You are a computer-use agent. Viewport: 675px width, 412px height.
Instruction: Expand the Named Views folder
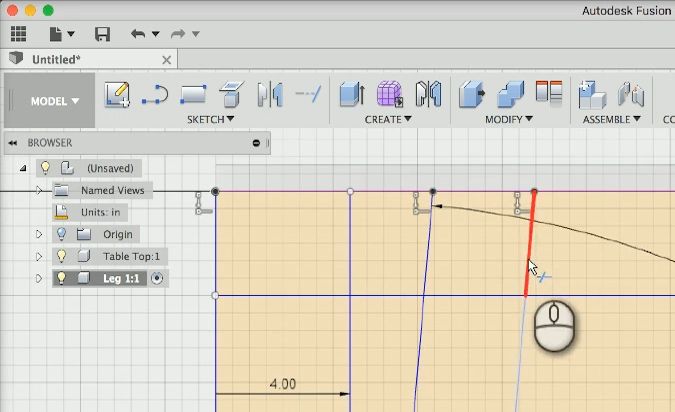40,190
